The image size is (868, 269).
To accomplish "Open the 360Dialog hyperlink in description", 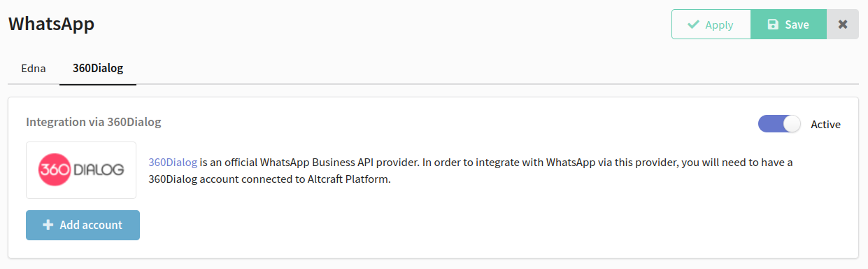I will [173, 162].
